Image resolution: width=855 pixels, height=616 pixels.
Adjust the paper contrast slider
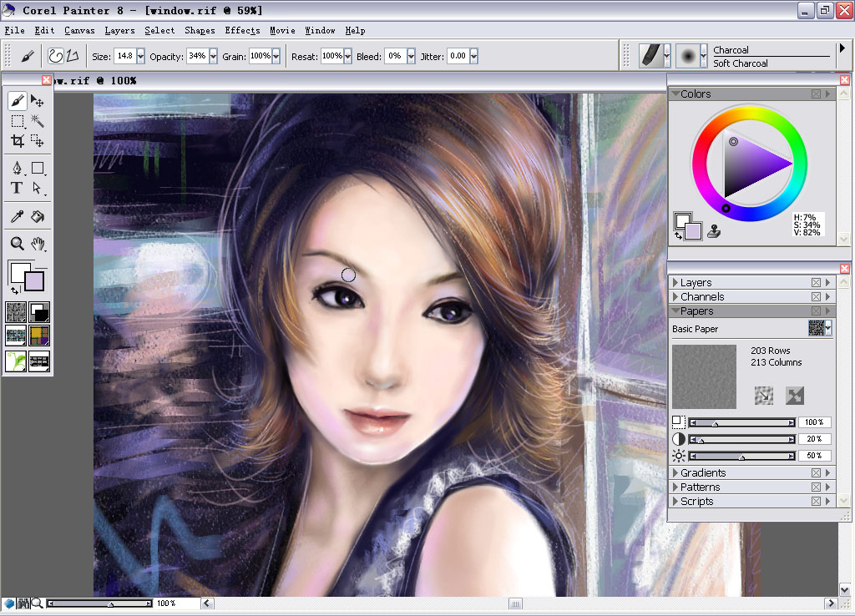[x=741, y=439]
